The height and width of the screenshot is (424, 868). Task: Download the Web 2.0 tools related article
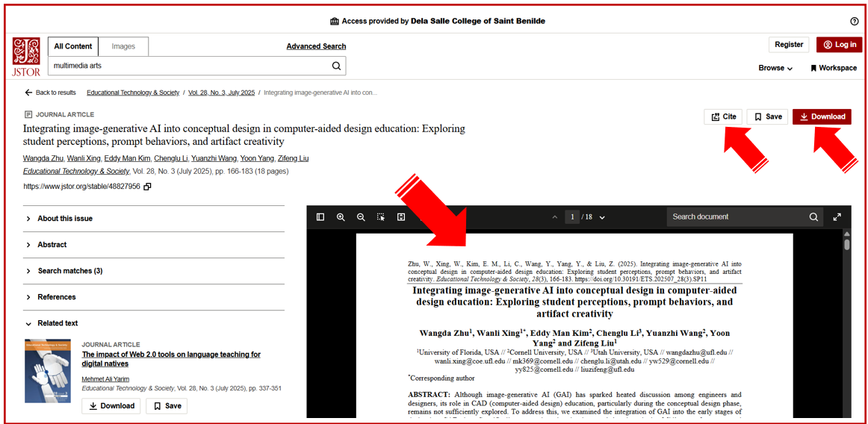(x=111, y=406)
